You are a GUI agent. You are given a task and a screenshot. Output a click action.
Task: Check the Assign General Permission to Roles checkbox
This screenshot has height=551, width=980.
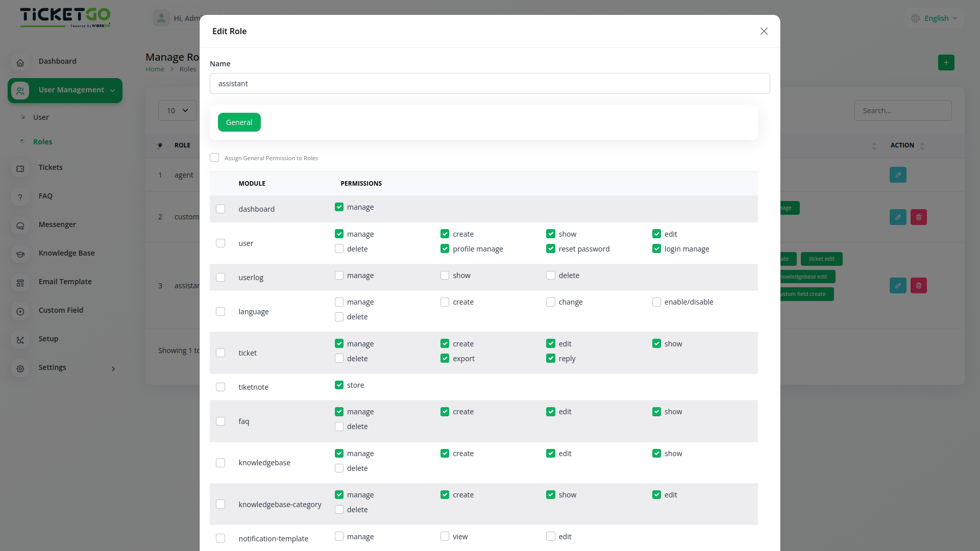[x=214, y=157]
